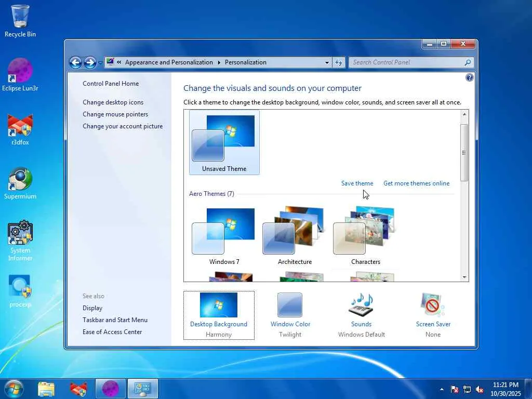The image size is (532, 399).
Task: Select the Control Panel taskbar button
Action: coord(143,389)
